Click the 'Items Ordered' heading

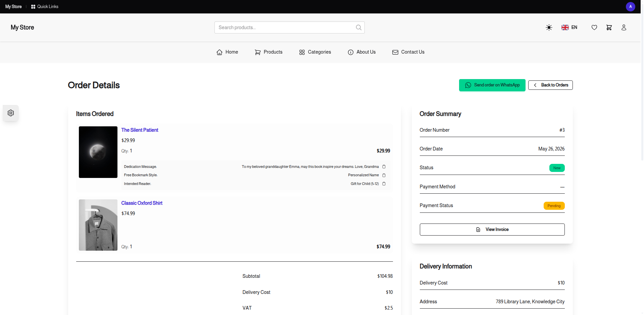tap(95, 114)
